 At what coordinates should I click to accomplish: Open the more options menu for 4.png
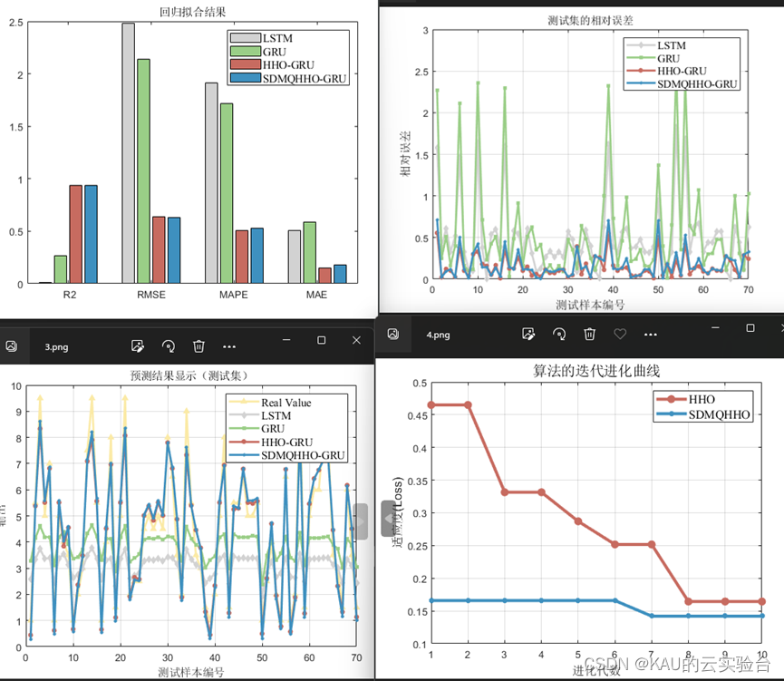click(651, 335)
